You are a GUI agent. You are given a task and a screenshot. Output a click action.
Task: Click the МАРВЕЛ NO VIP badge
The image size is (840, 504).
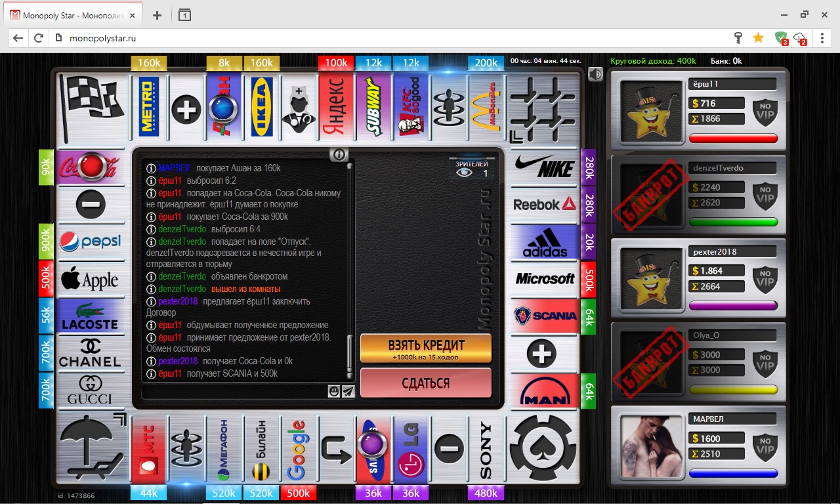tap(765, 447)
